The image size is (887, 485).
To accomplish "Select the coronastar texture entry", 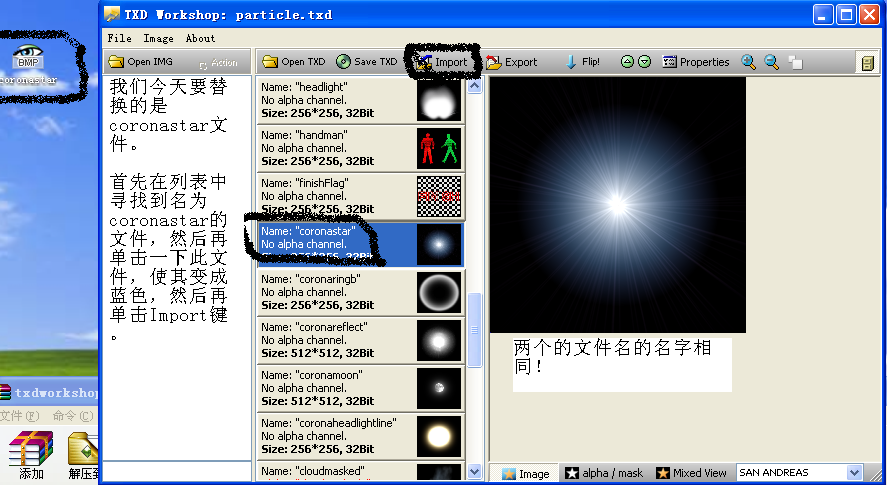I will pos(361,244).
